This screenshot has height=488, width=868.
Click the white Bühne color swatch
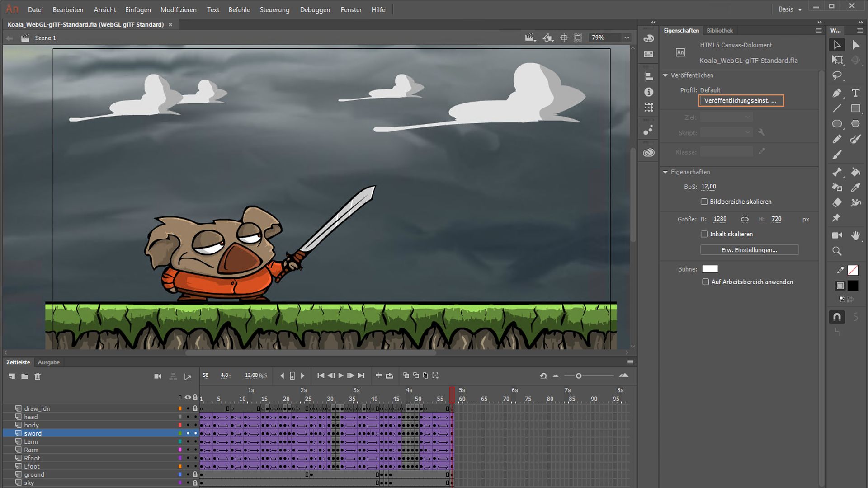pyautogui.click(x=709, y=269)
